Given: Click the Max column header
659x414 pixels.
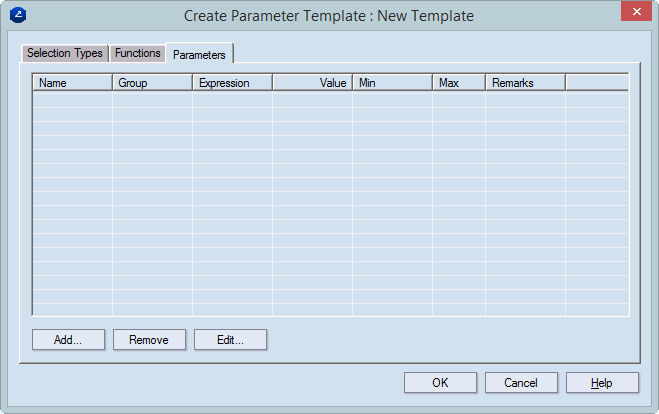Looking at the screenshot, I should coord(458,83).
